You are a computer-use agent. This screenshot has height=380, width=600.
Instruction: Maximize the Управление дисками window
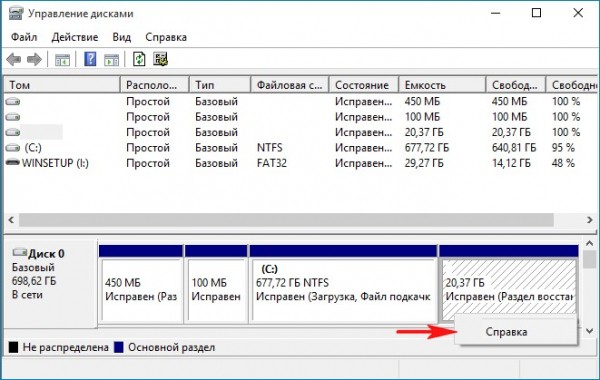536,13
